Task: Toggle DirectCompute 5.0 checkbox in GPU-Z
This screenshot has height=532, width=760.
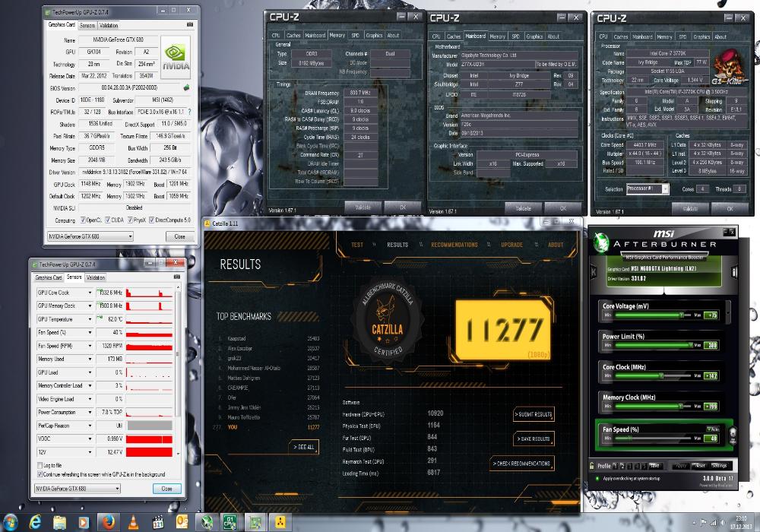Action: click(152, 220)
